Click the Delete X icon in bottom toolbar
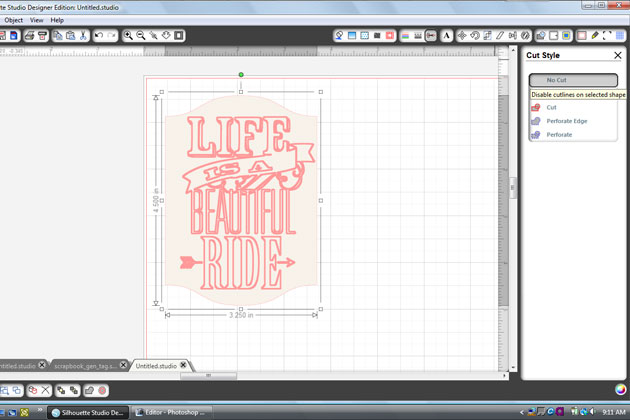This screenshot has height=420, width=630. [46, 390]
